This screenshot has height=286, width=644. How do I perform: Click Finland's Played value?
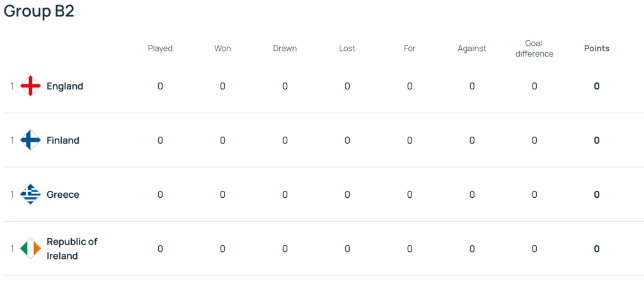pyautogui.click(x=160, y=140)
